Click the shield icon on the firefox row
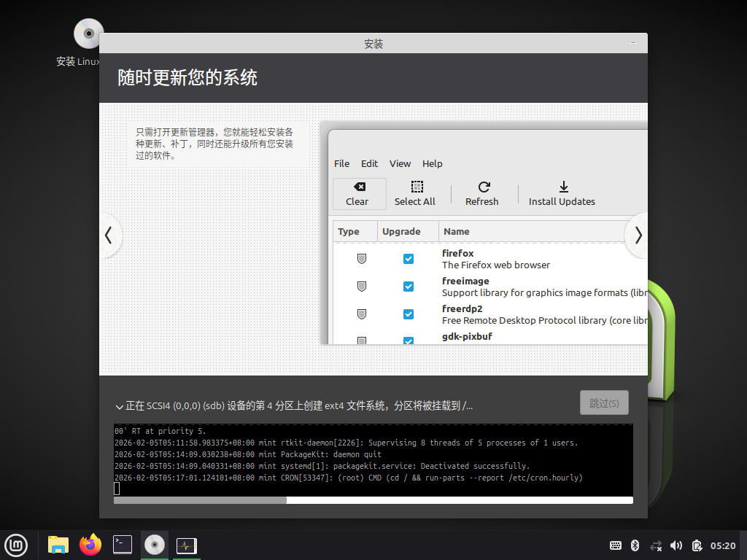The image size is (747, 560). (361, 259)
